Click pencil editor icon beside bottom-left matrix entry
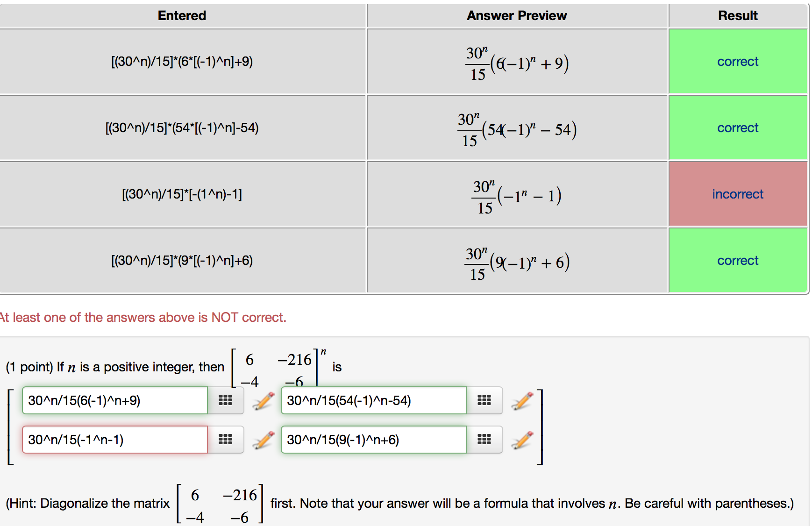Image resolution: width=812 pixels, height=526 pixels. click(x=264, y=440)
